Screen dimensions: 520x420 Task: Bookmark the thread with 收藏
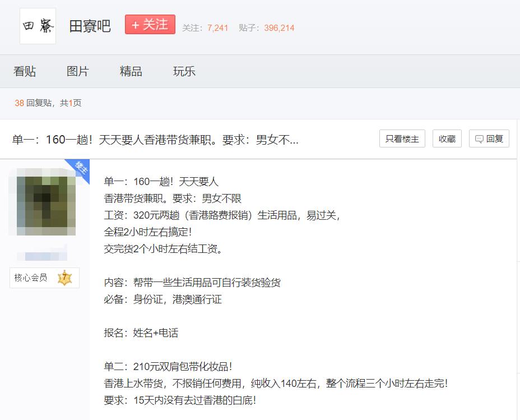(x=447, y=139)
